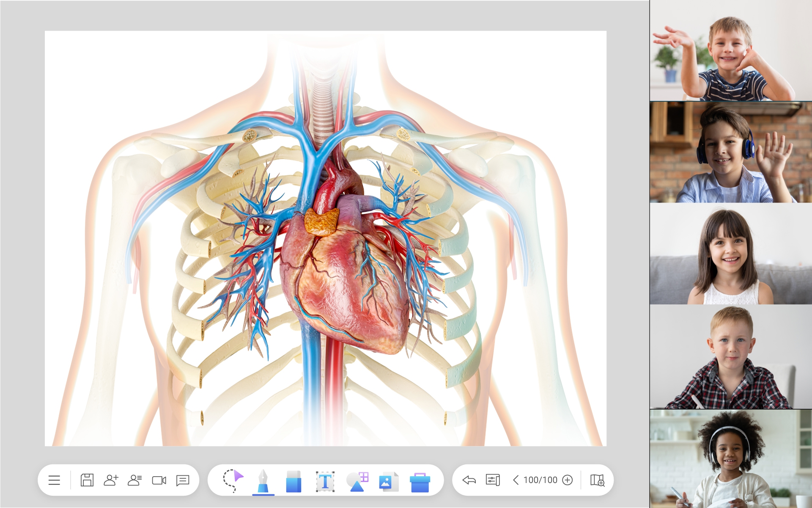
Task: Add new page with plus button
Action: click(568, 480)
